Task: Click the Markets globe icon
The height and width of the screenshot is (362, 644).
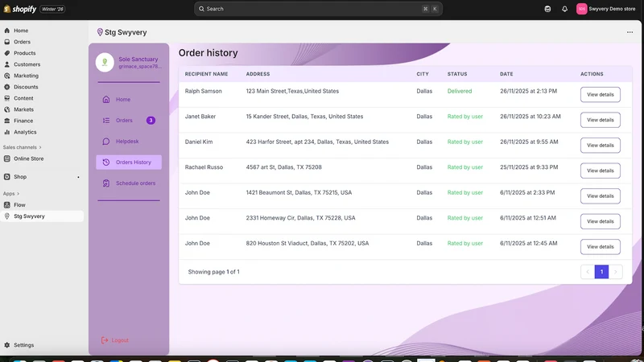Action: point(7,109)
